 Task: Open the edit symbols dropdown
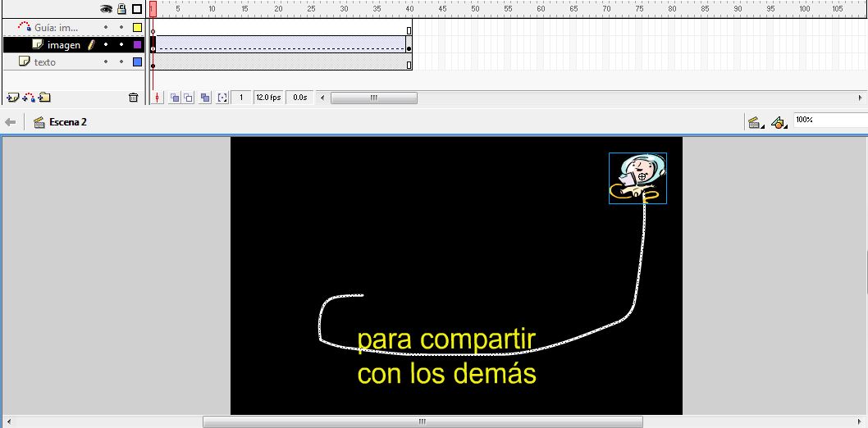point(779,123)
